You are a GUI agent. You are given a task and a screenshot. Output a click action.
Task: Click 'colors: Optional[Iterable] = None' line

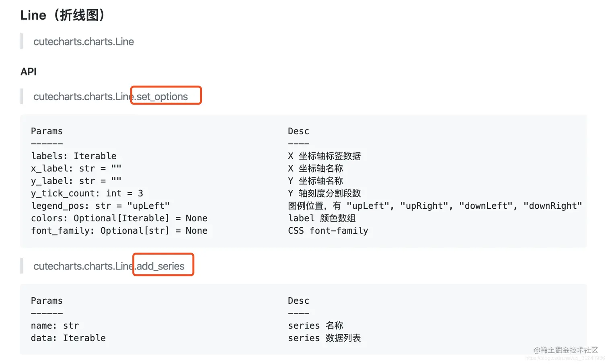point(119,218)
